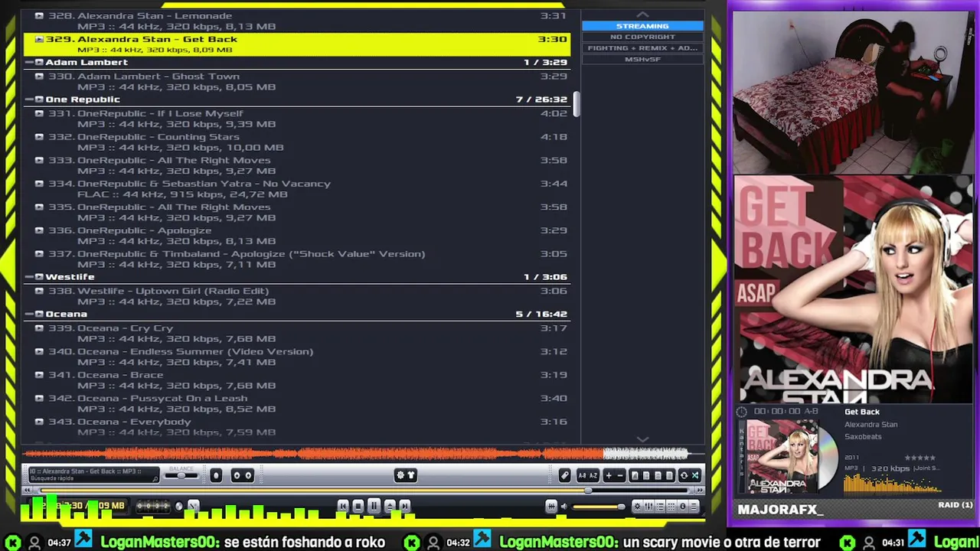Click the info icon in bottom bar
This screenshot has width=980, height=551.
tap(683, 507)
